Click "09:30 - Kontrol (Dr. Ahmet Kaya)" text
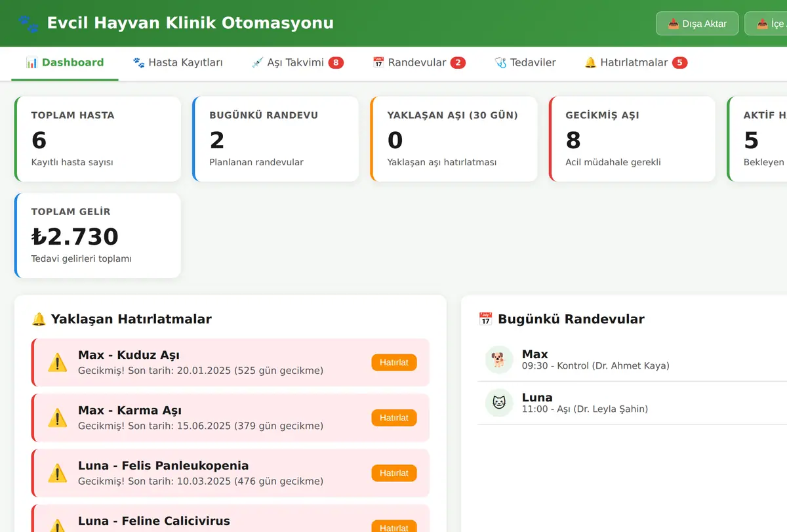Image resolution: width=787 pixels, height=532 pixels. tap(595, 366)
